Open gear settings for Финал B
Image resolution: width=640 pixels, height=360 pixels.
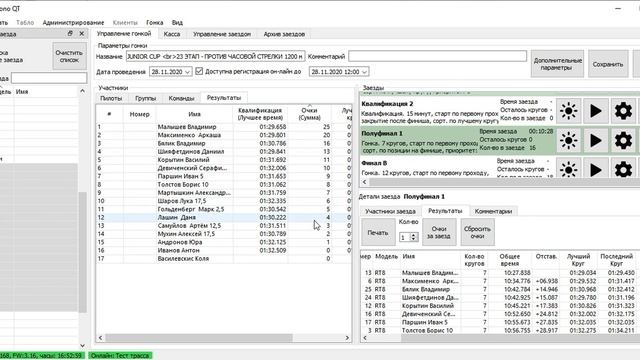(623, 169)
